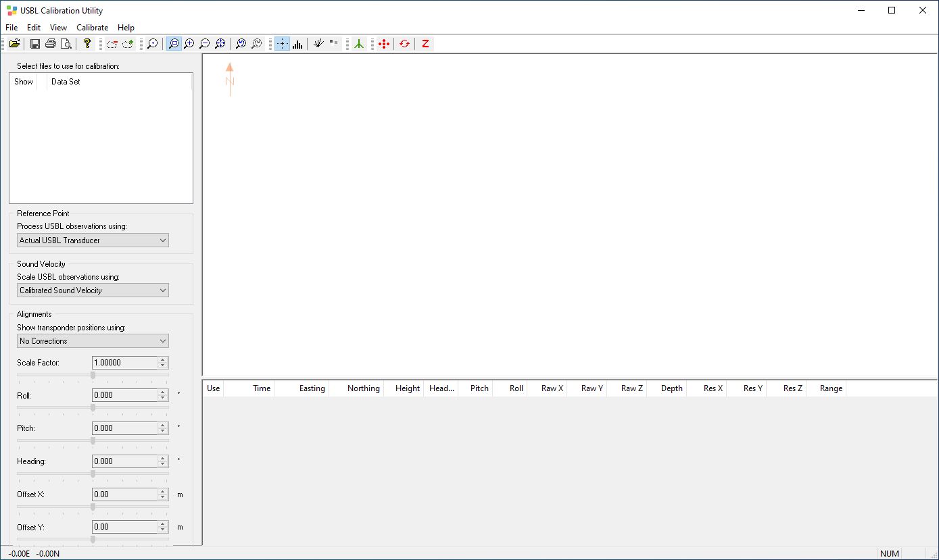Toggle the Zoom Window mode button

click(174, 43)
